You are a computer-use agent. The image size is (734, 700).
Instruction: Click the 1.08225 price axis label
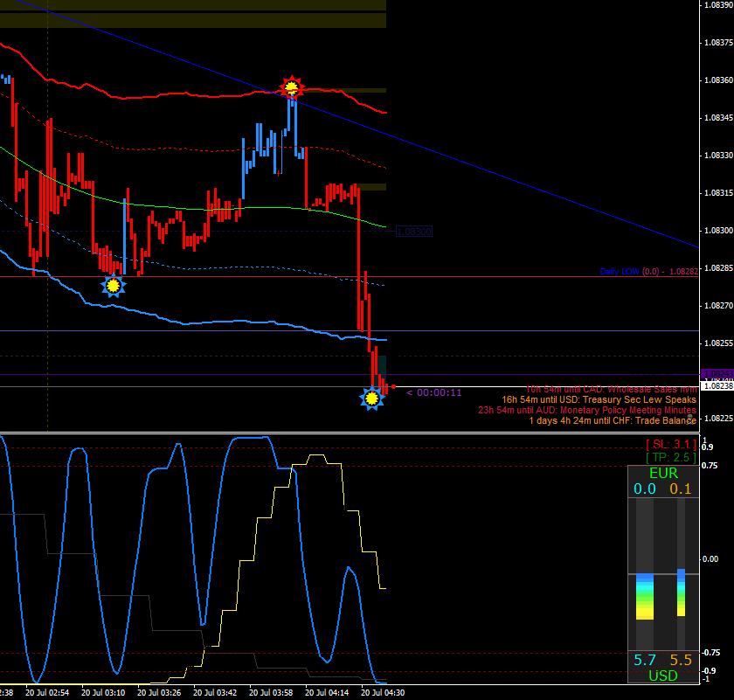click(x=718, y=418)
